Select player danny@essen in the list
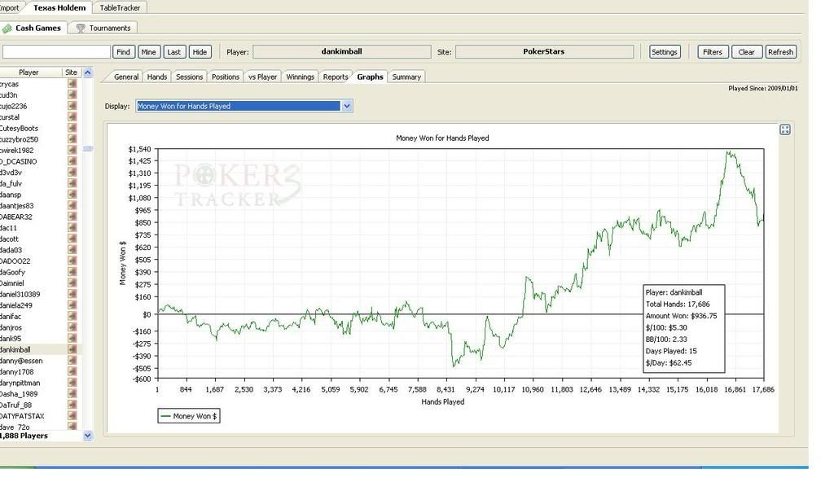This screenshot has height=504, width=834. pyautogui.click(x=21, y=361)
